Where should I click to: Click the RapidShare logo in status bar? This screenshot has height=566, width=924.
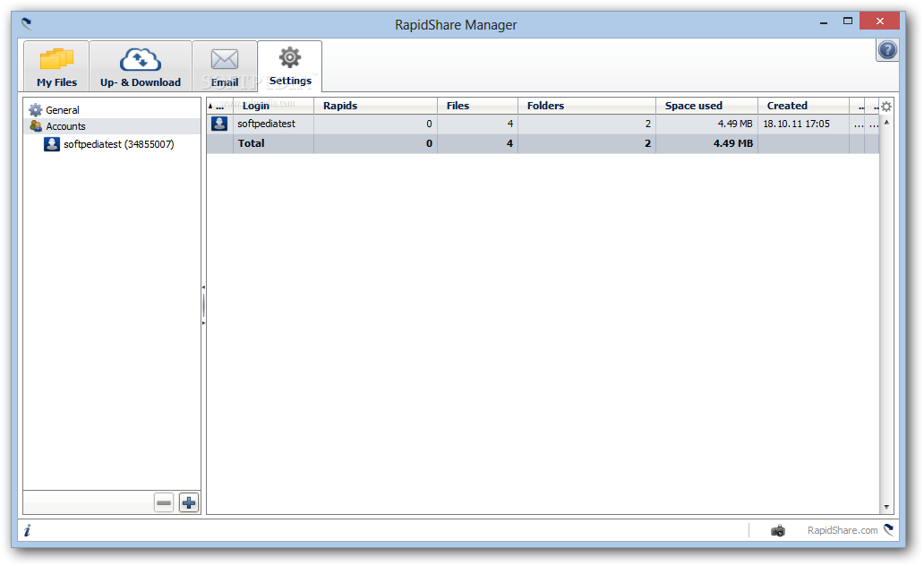[889, 529]
